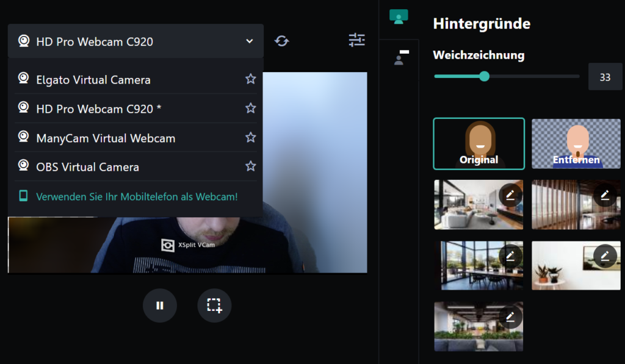Toggle favorite star for OBS Virtual Camera
This screenshot has width=625, height=364.
click(x=250, y=166)
